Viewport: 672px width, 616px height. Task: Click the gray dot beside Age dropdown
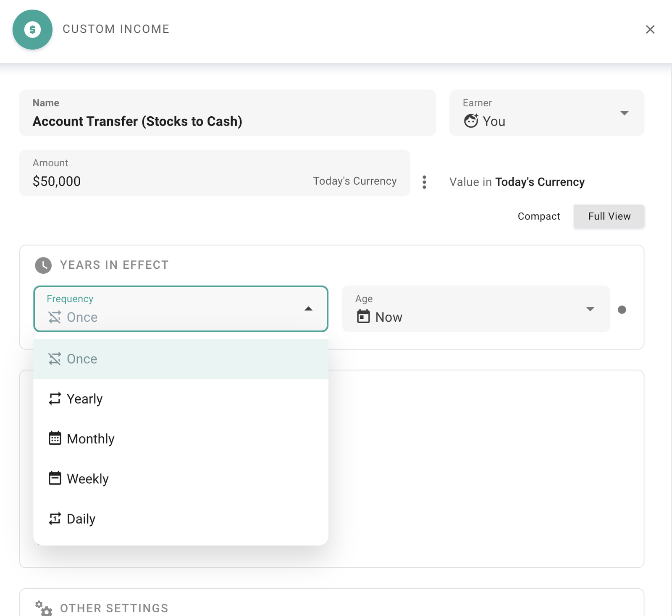[x=622, y=309]
